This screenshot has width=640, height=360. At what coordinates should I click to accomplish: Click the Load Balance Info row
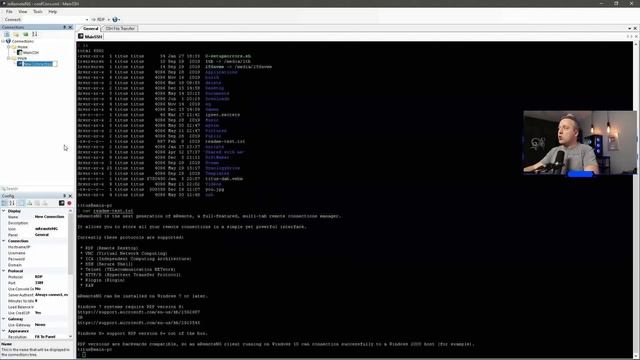(37, 307)
